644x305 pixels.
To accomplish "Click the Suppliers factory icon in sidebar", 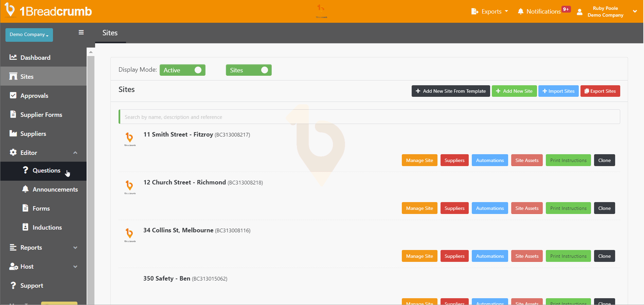I will coord(13,133).
